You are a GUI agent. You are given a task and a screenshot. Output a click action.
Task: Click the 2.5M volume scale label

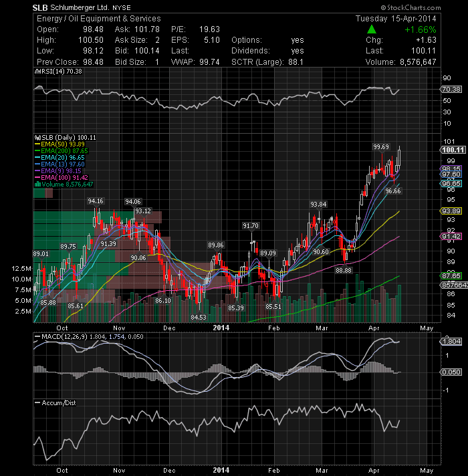tap(23, 311)
